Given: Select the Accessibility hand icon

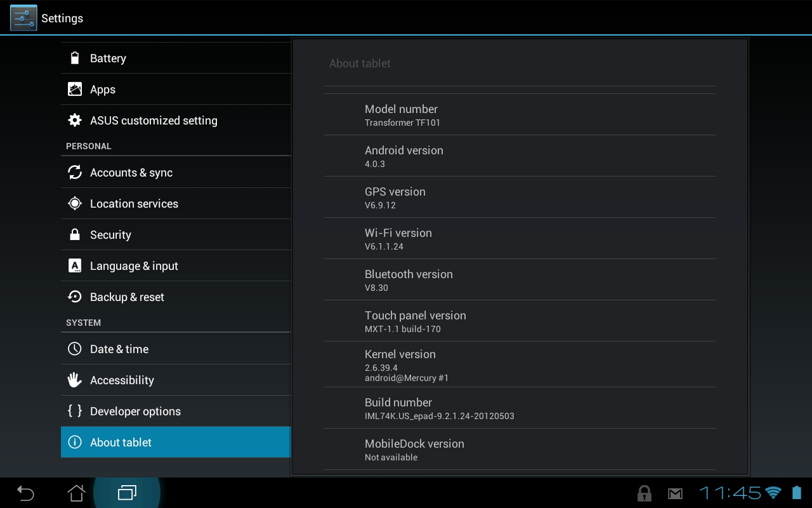Looking at the screenshot, I should click(75, 380).
